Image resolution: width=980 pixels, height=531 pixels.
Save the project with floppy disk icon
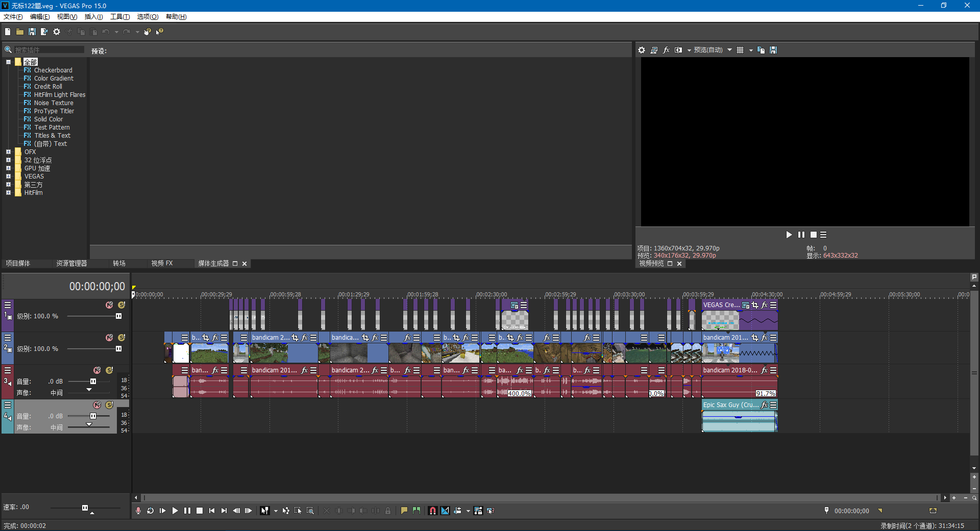tap(32, 32)
